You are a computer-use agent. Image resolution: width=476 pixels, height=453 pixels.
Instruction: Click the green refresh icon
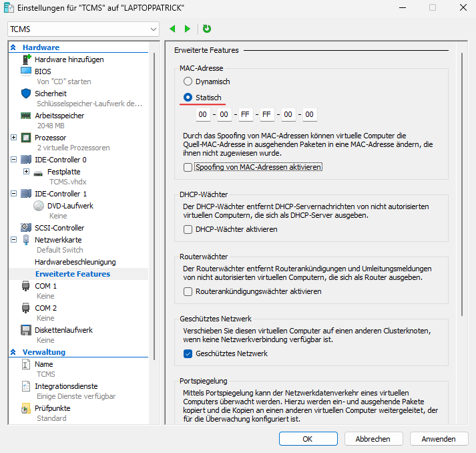[x=207, y=29]
